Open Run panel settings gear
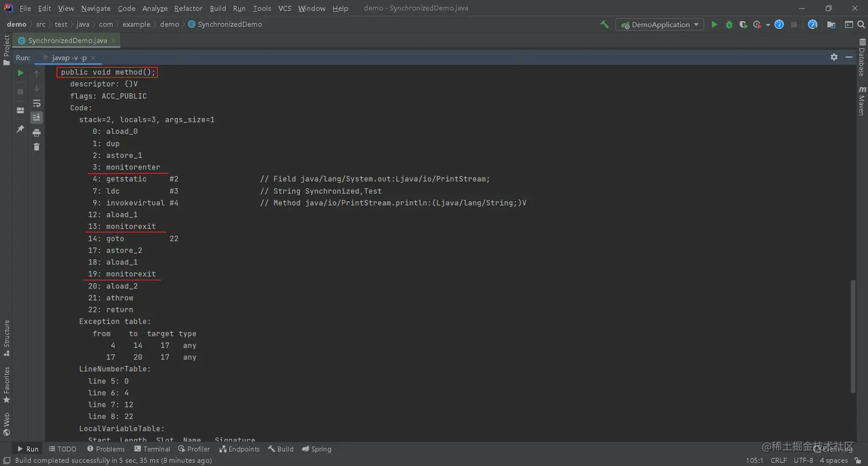Screen dimensions: 868x466 coord(834,57)
